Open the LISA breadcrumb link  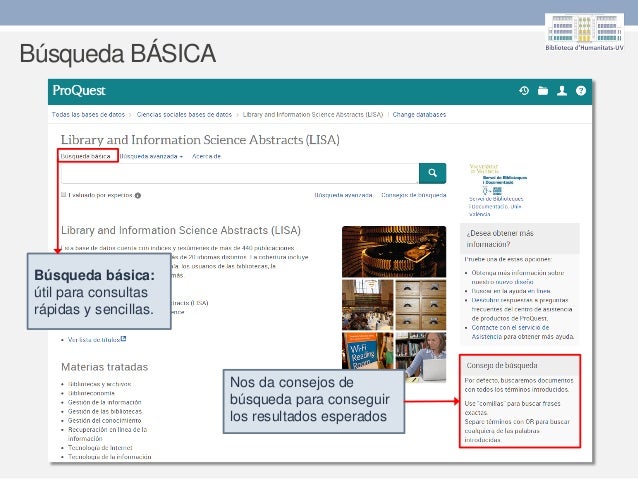point(313,114)
